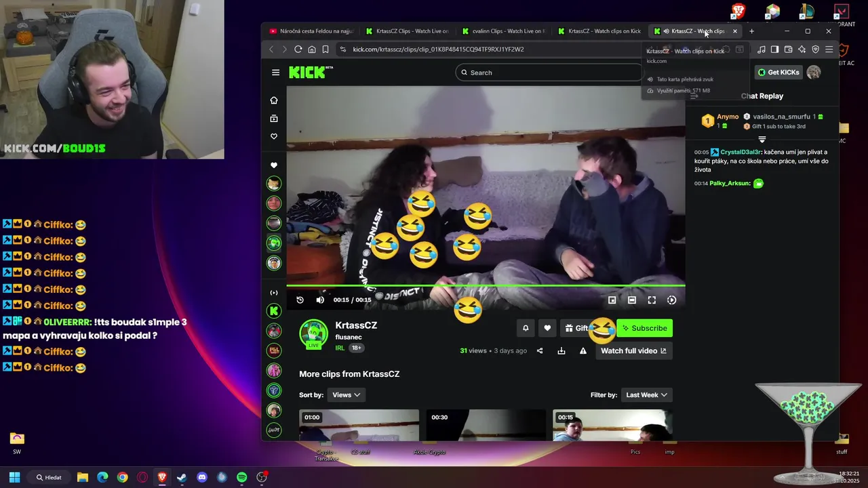Viewport: 868px width, 488px height.
Task: Bookmark this page
Action: [x=325, y=49]
